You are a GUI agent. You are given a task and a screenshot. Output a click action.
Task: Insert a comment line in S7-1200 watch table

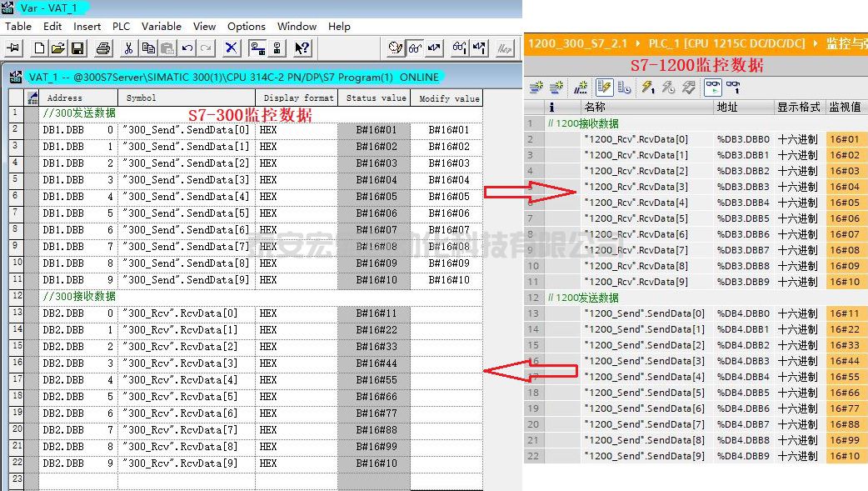click(x=581, y=87)
